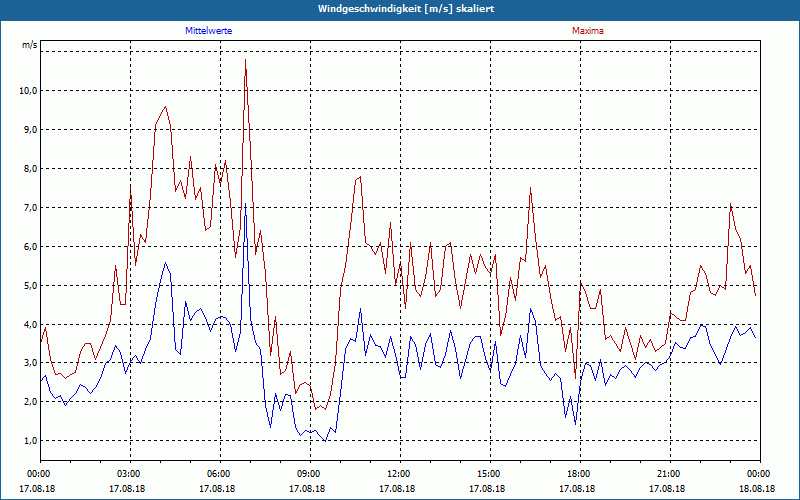
Task: Click the 4,0 y-axis value
Action: [x=29, y=324]
